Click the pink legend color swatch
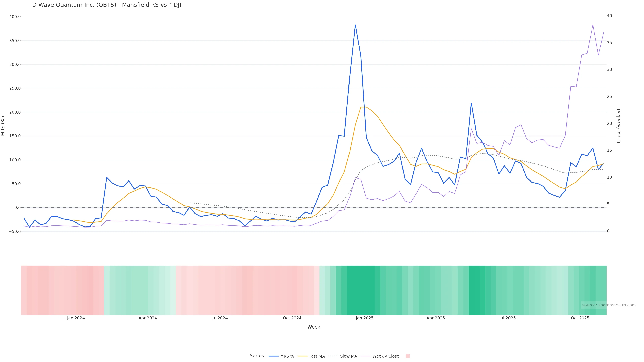 point(408,356)
